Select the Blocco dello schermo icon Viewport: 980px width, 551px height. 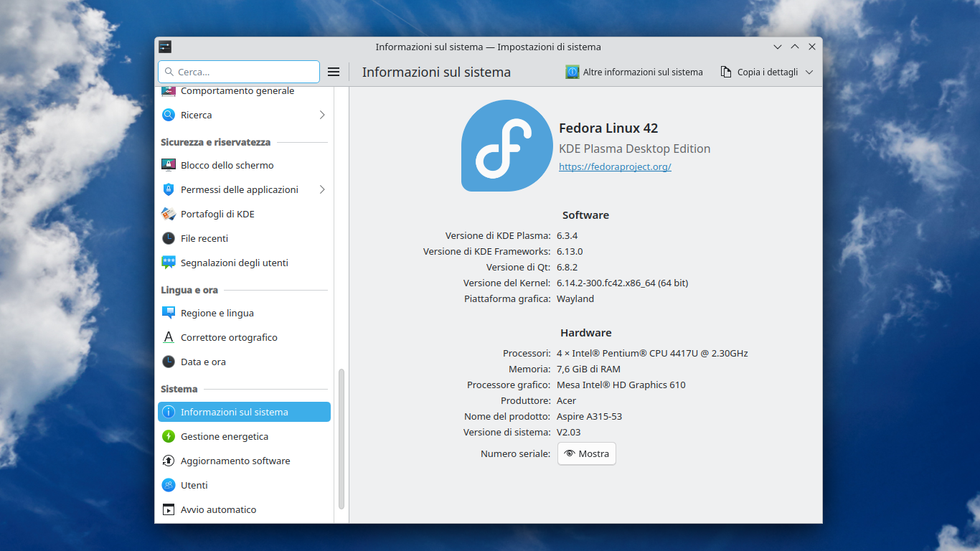[x=168, y=165]
